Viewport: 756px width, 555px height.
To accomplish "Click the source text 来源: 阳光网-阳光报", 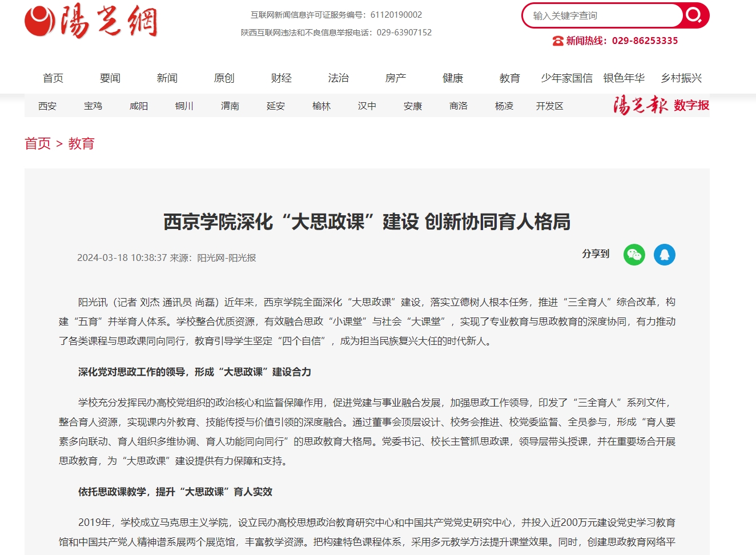I will 213,258.
